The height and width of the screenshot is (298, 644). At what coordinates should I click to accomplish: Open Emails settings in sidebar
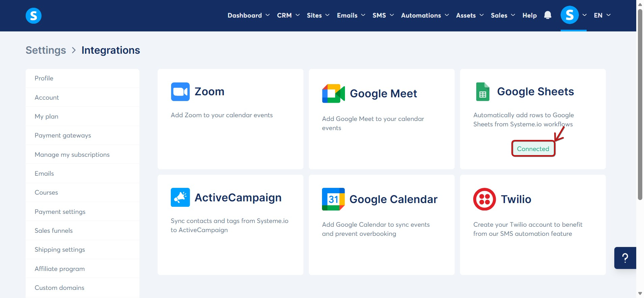click(82, 173)
